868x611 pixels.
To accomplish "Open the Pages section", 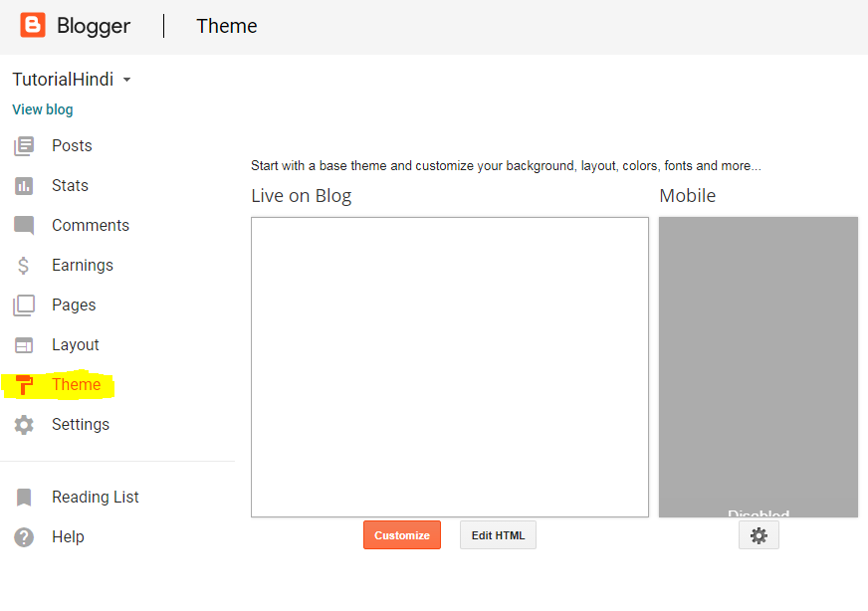I will tap(74, 305).
